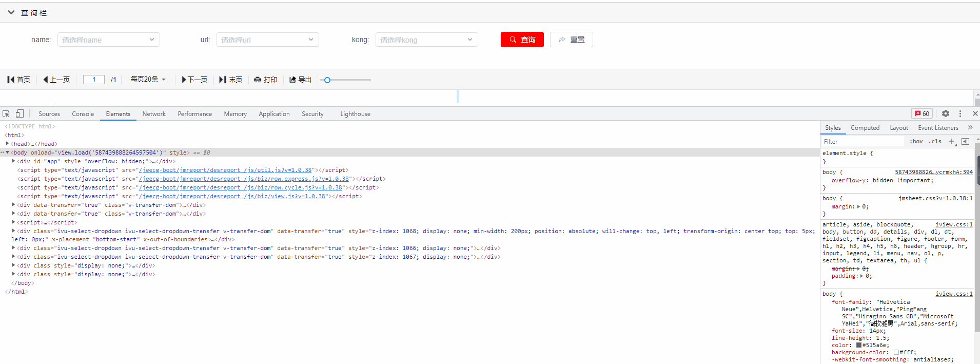Open the jmsheet.css?v=1.0.38:1 source link
Screen dimensions: 980x364
(935, 198)
